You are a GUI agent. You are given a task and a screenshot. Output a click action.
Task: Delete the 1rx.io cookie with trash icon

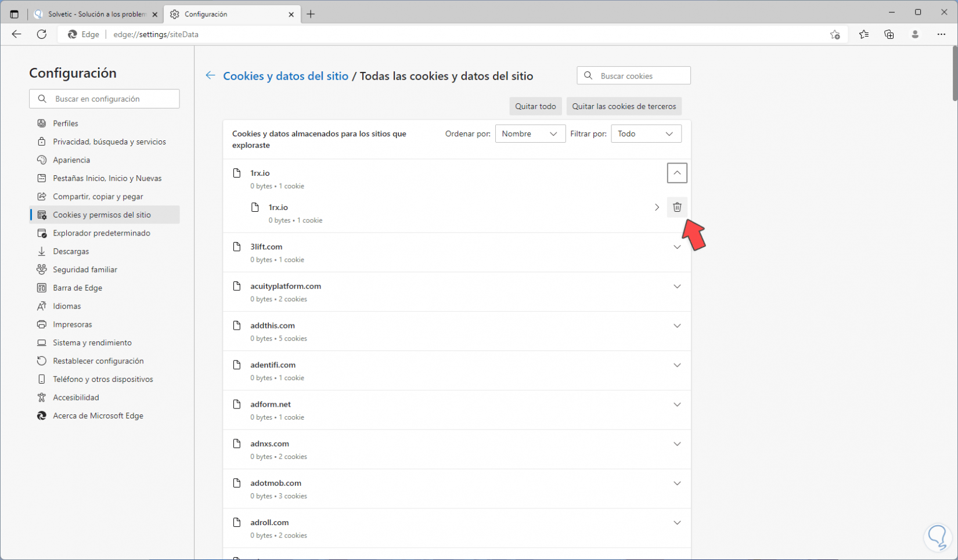click(677, 207)
